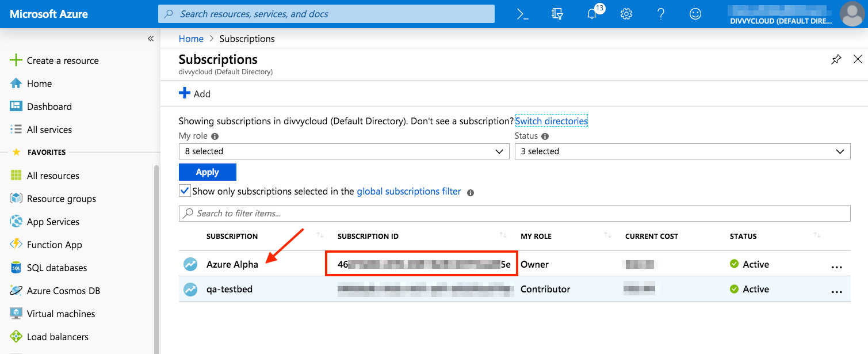
Task: Click the Home breadcrumb link
Action: click(191, 39)
